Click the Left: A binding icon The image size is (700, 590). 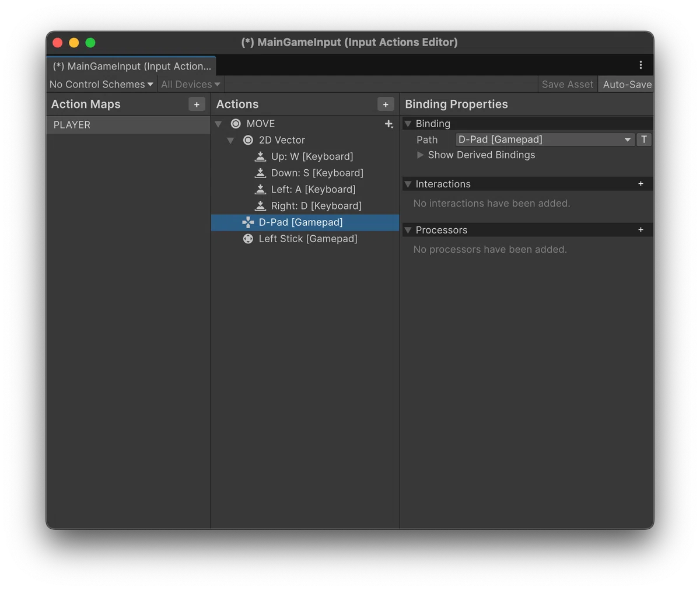[x=260, y=189]
